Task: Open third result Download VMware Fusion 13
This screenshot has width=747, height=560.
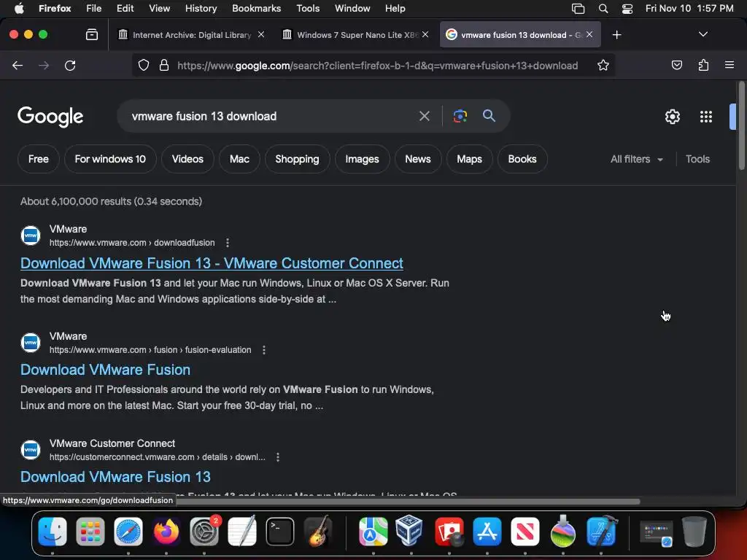Action: tap(115, 477)
